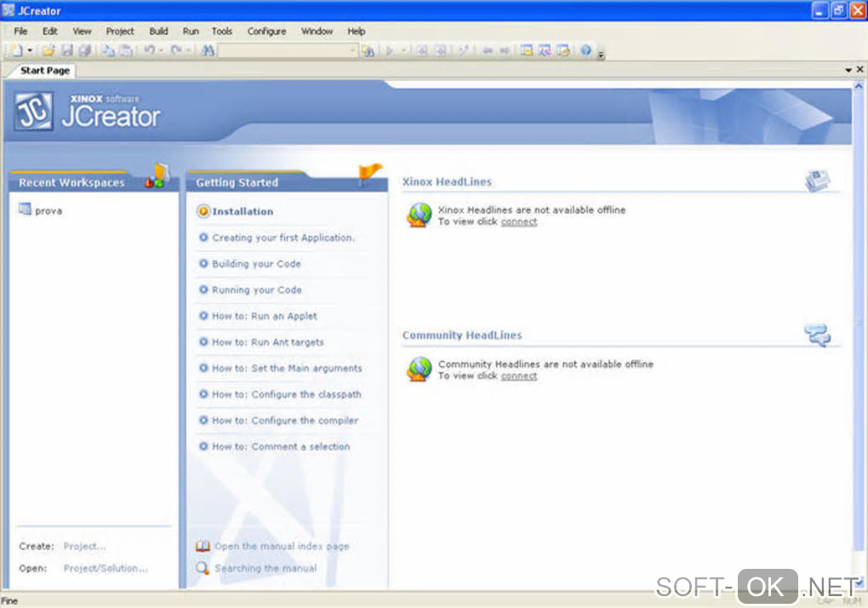Screen dimensions: 868x608
Task: Click the globe icon beside Community Headlines message
Action: click(x=419, y=369)
